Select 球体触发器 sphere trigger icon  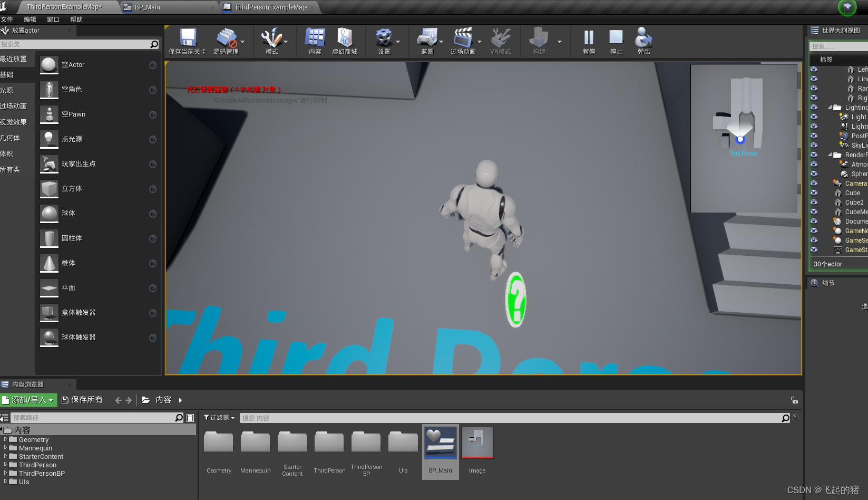point(49,338)
